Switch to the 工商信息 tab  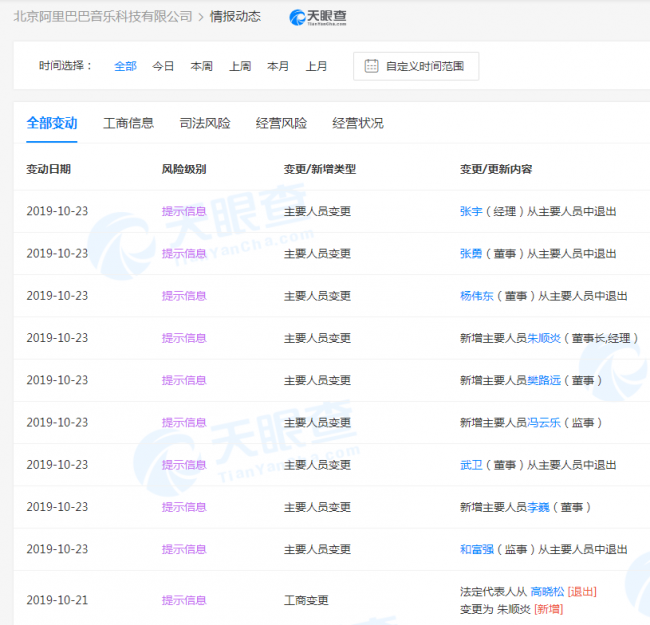pos(129,123)
